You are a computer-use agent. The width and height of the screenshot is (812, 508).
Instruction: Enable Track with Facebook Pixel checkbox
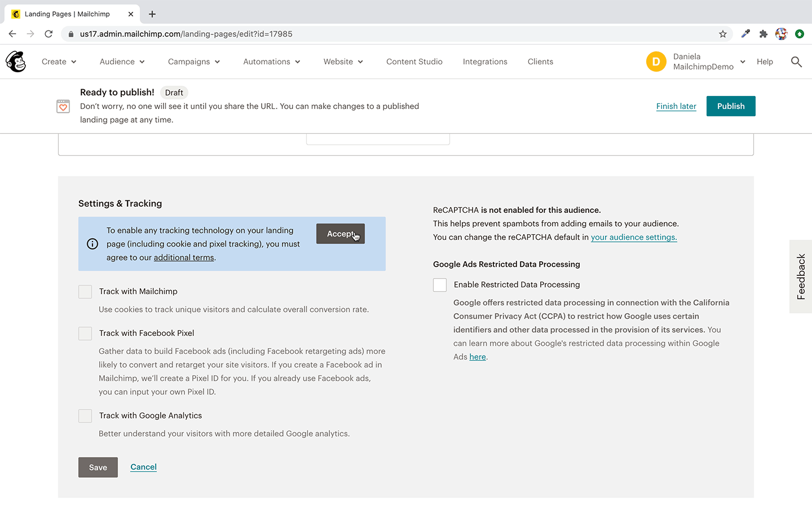[85, 334]
